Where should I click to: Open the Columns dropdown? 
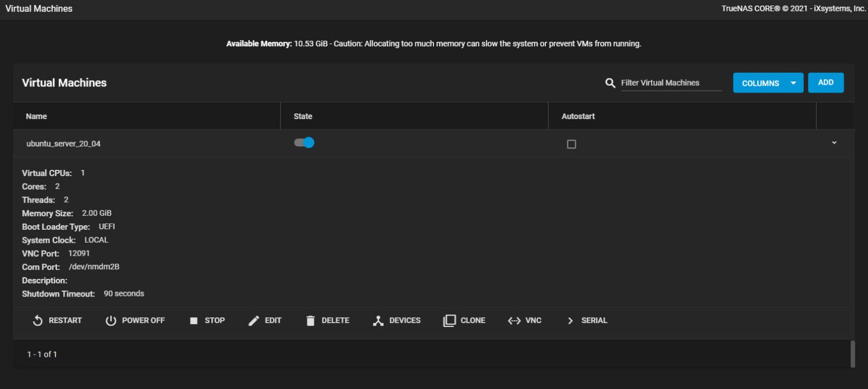point(768,82)
